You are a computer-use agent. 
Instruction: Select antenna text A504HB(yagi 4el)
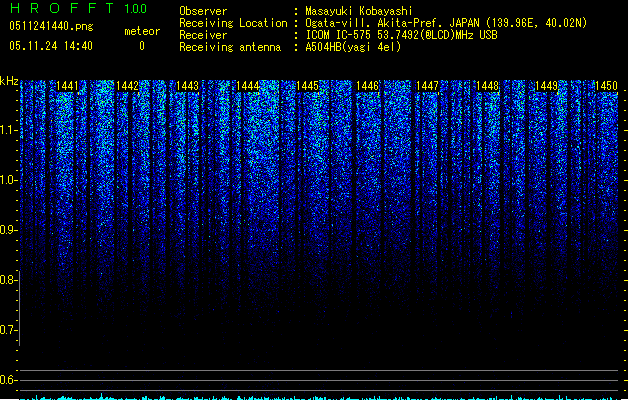tap(353, 47)
